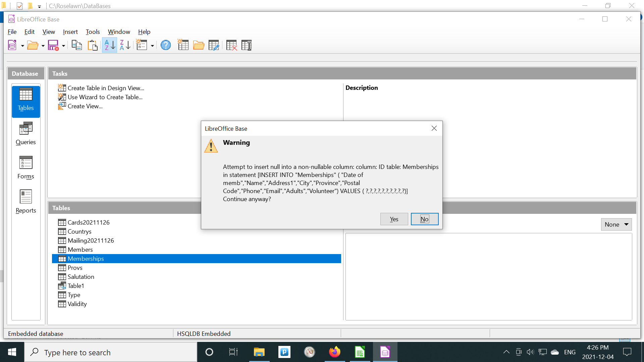Click Create Table in Design View
Image resolution: width=644 pixels, height=362 pixels.
coord(101,88)
